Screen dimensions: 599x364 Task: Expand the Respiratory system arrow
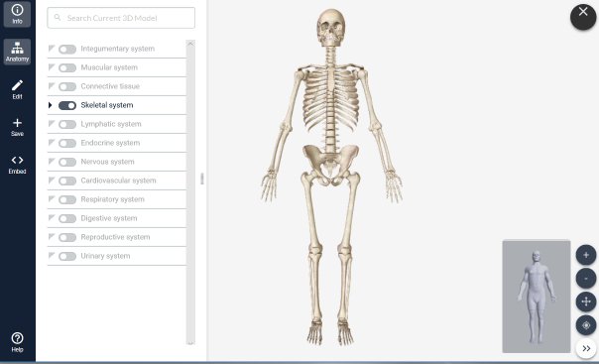click(52, 198)
